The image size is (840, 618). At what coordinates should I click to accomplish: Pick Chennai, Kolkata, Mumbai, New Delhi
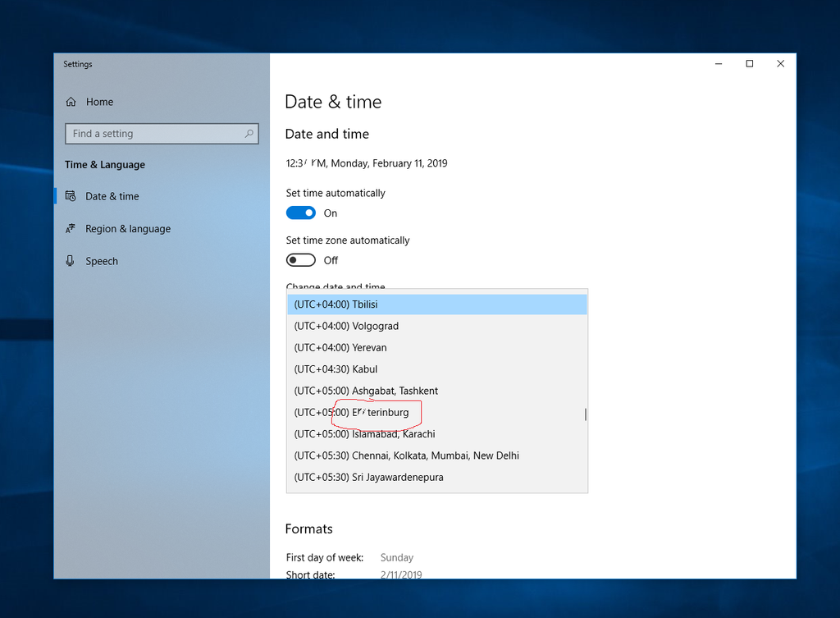pyautogui.click(x=436, y=455)
